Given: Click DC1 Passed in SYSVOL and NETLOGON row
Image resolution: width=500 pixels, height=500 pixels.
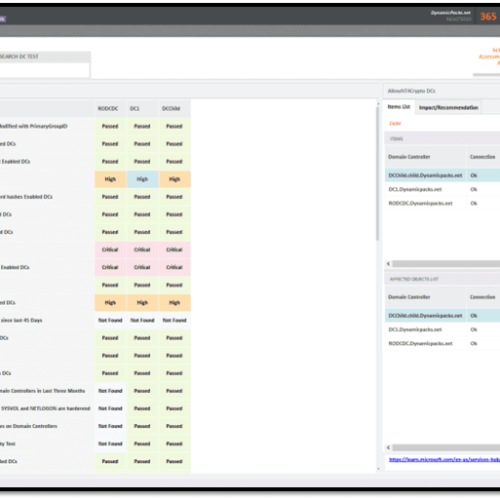Looking at the screenshot, I should 142,409.
